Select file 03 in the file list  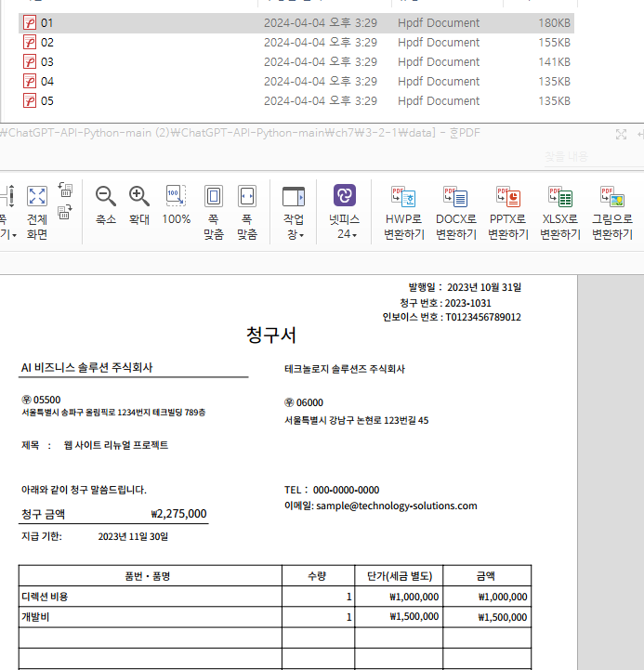[296, 62]
